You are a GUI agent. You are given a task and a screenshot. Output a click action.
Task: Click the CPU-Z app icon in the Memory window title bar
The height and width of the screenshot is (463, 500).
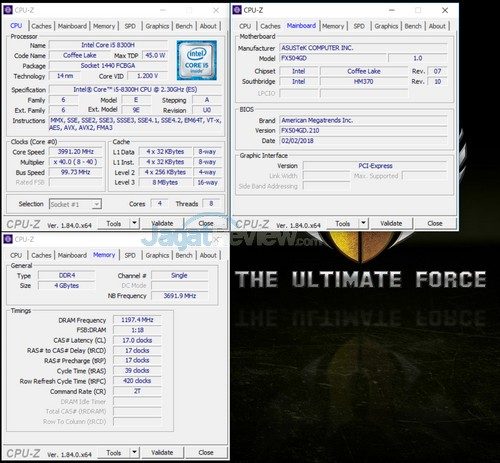8,239
